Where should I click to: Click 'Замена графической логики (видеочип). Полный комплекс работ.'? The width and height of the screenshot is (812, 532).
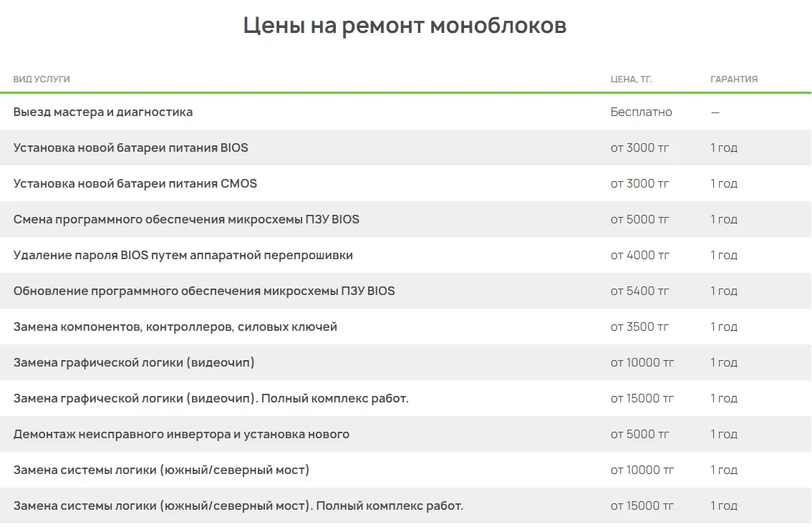pyautogui.click(x=211, y=399)
